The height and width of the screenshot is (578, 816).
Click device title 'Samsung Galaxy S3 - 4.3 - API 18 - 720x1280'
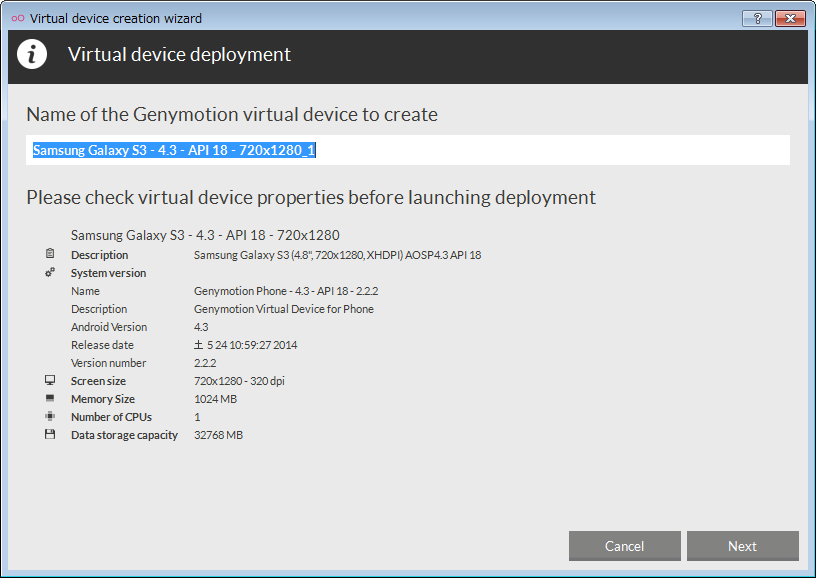pos(205,235)
